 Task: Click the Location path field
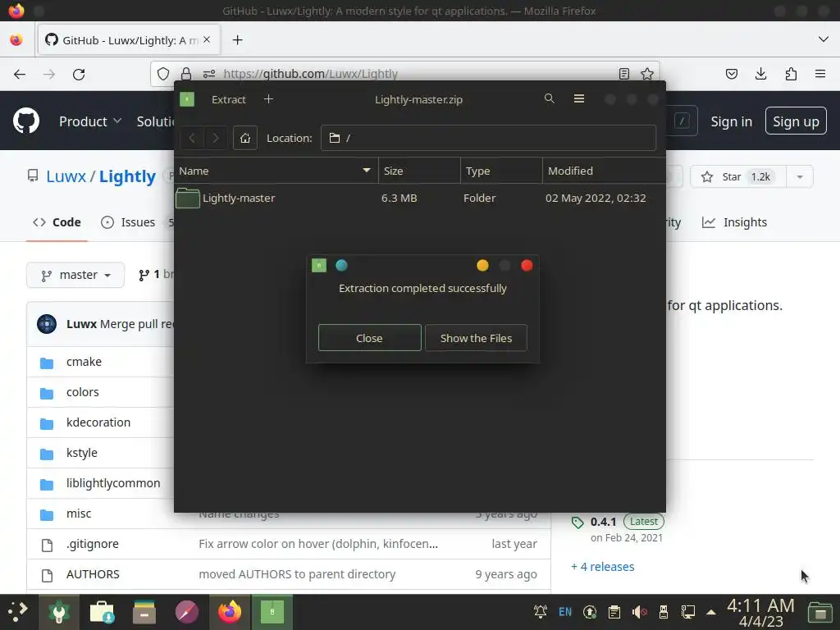coord(488,138)
